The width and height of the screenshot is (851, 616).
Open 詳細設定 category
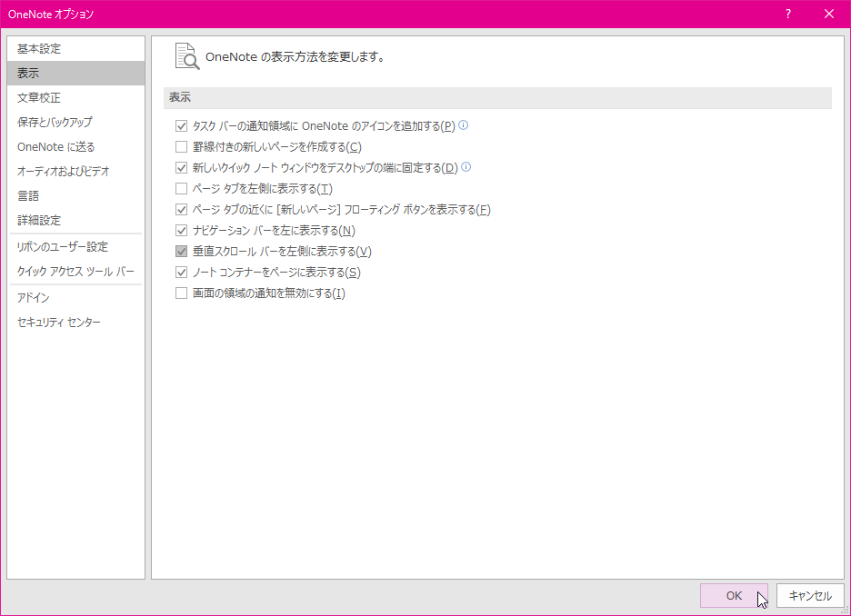(76, 220)
